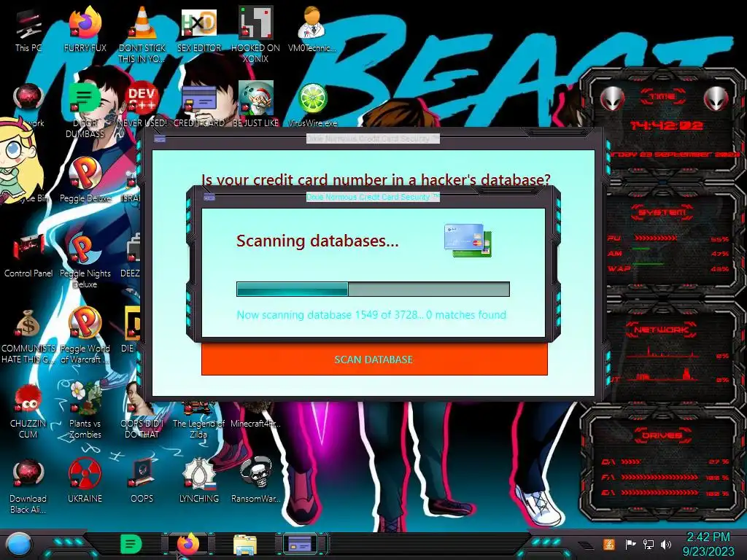This screenshot has height=560, width=747.
Task: Select the VirusWire.exe lime icon
Action: pos(312,105)
